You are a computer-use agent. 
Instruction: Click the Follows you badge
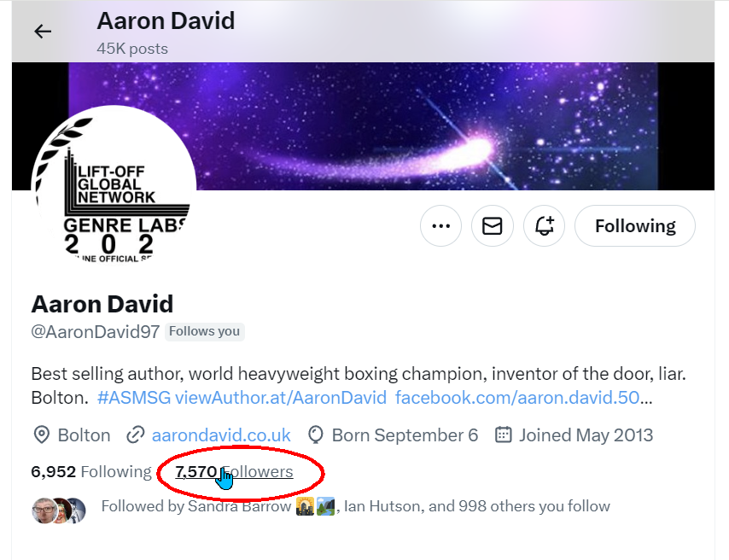tap(204, 331)
